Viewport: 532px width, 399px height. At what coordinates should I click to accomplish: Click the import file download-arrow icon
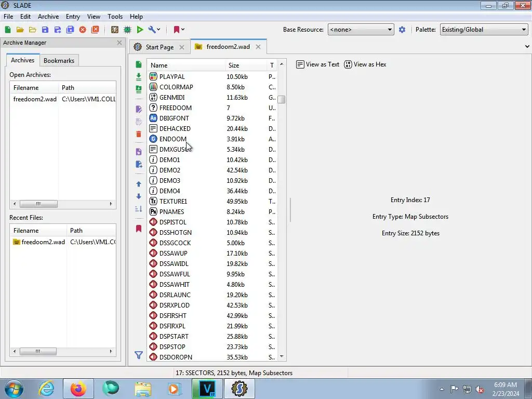tap(138, 77)
